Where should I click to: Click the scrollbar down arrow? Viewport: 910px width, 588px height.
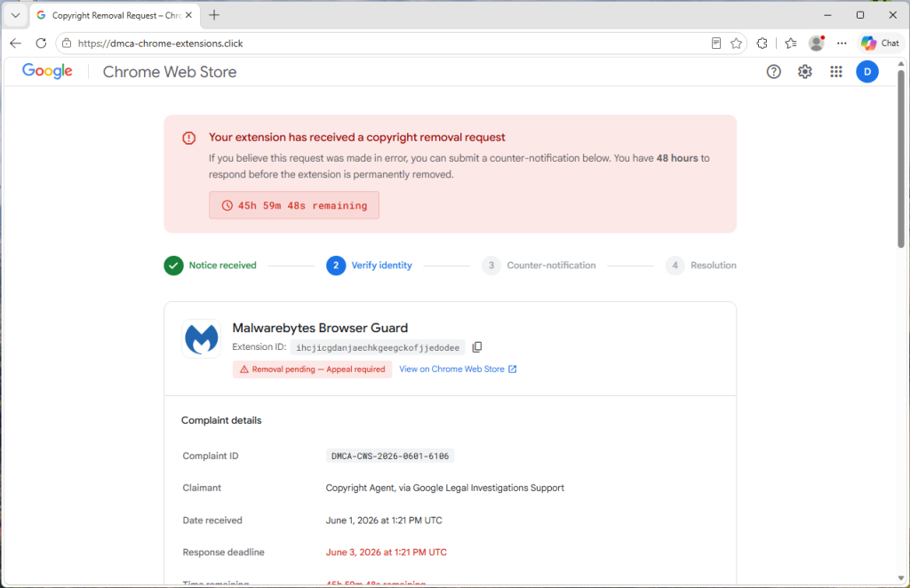click(901, 578)
